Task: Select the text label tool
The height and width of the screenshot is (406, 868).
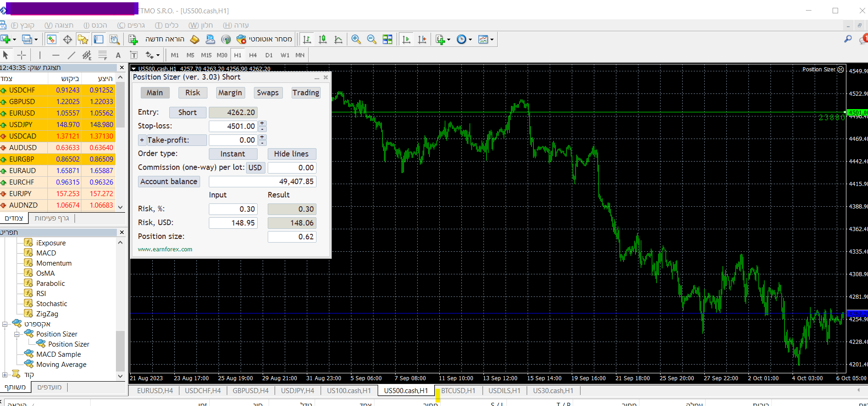Action: (x=118, y=55)
